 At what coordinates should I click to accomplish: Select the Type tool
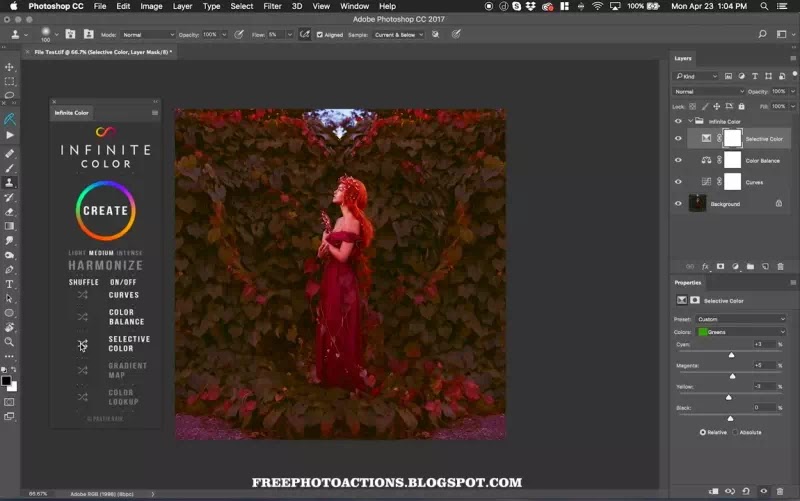pos(9,284)
